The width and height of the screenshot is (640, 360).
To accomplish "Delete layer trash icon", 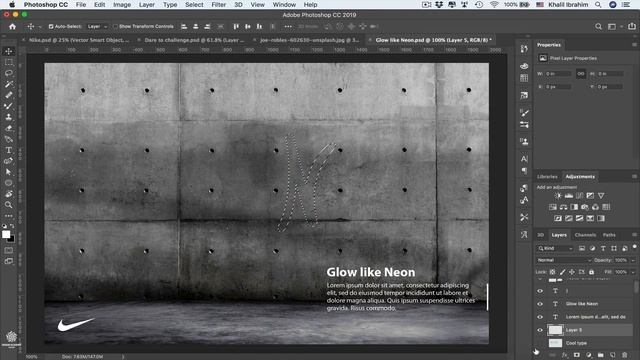I will click(624, 355).
